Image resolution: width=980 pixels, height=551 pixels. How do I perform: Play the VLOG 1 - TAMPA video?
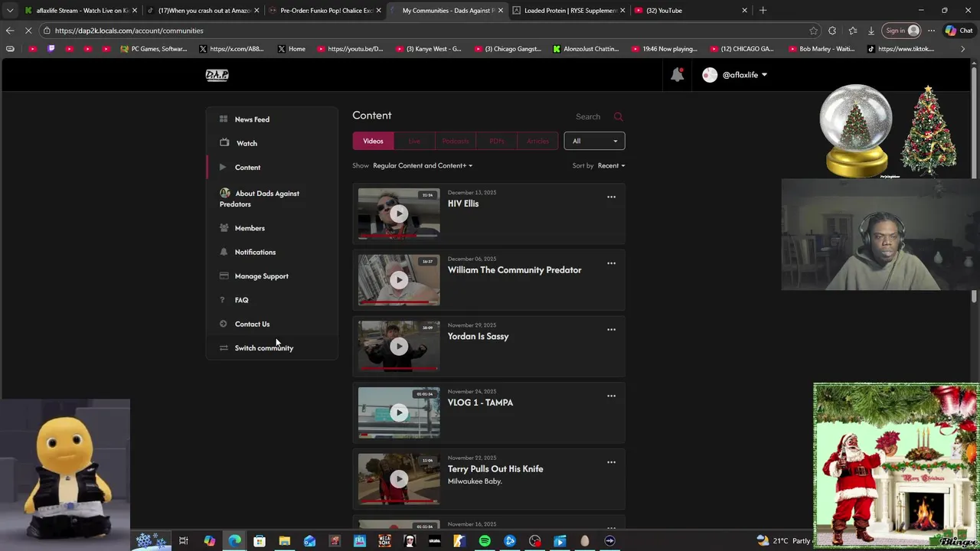point(399,412)
